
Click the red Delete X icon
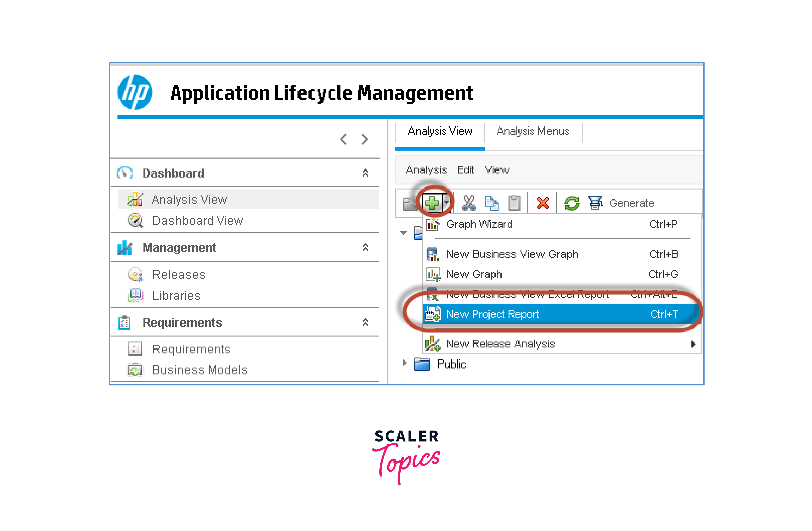coord(543,203)
